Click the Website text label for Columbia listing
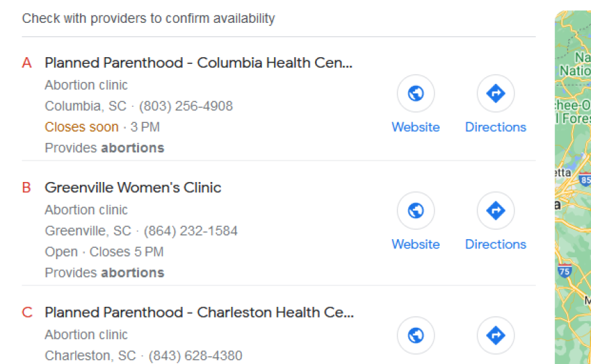 [416, 127]
